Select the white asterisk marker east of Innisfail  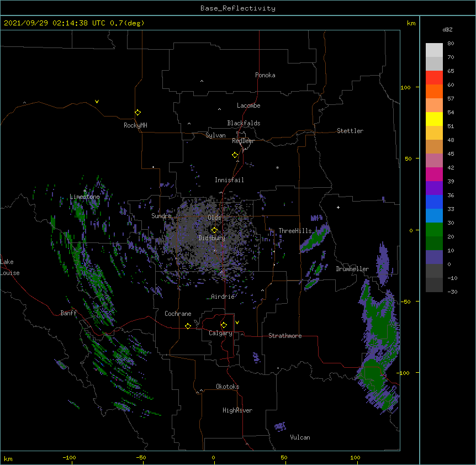pyautogui.click(x=277, y=167)
